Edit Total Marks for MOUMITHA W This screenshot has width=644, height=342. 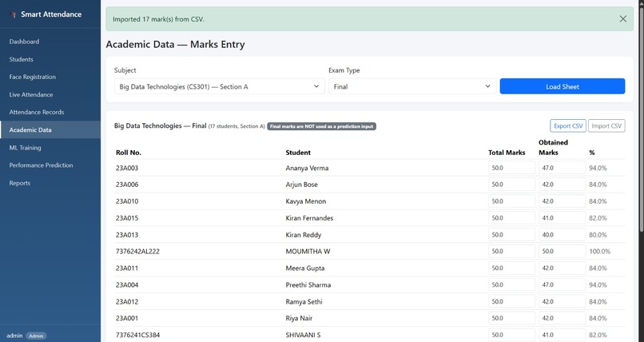click(511, 251)
